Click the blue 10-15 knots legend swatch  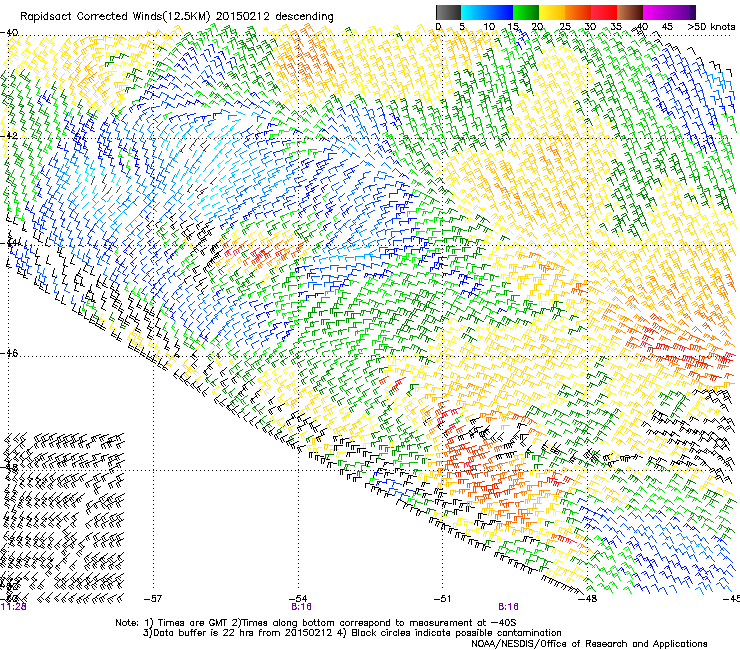click(x=500, y=12)
